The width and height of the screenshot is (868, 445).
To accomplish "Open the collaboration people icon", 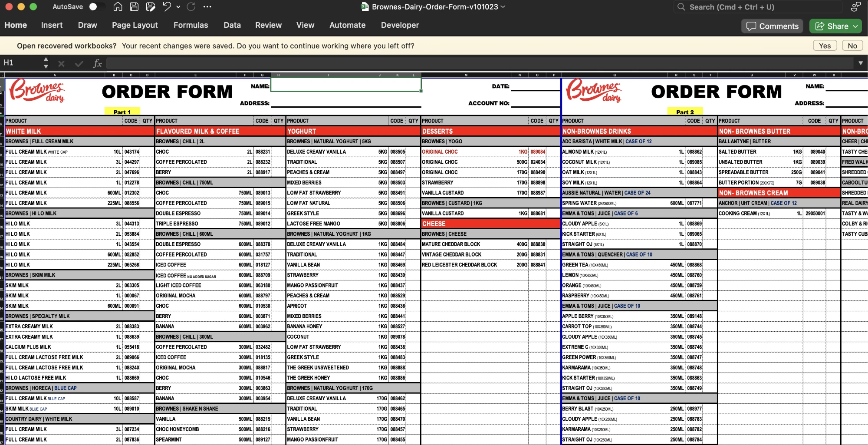I will coord(856,7).
